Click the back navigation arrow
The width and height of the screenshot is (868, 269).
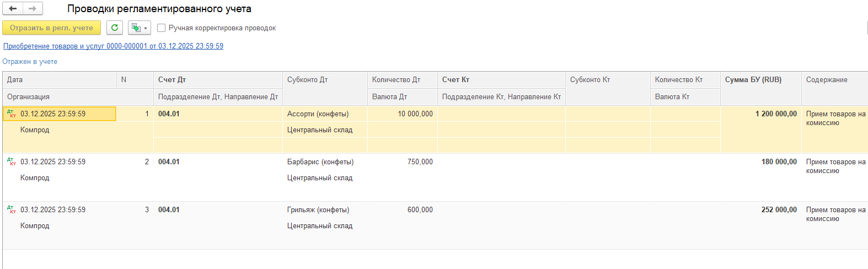(13, 9)
